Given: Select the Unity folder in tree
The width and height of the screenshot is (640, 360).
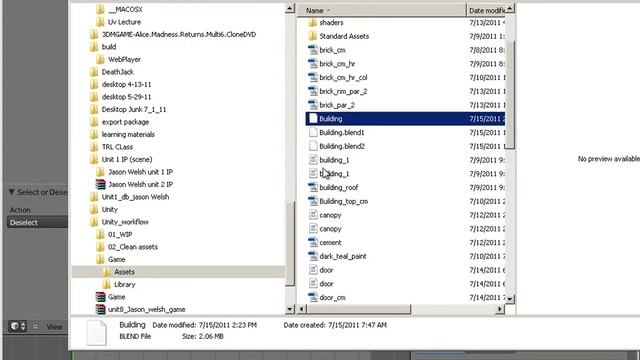Looking at the screenshot, I should (x=109, y=209).
